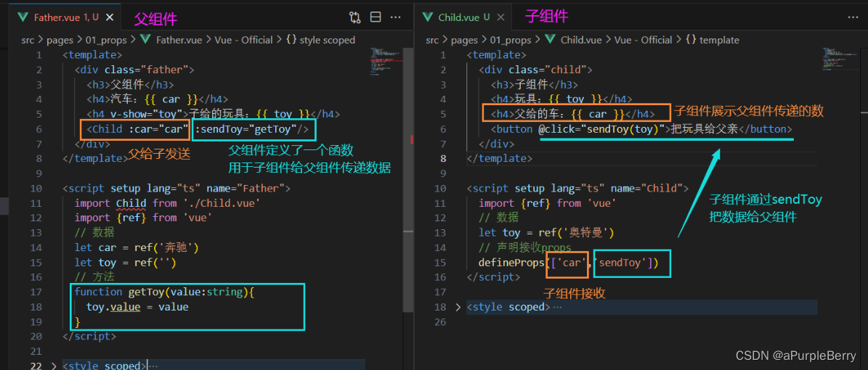
Task: Click "let toy = ref('')" on line 15
Action: (x=126, y=262)
